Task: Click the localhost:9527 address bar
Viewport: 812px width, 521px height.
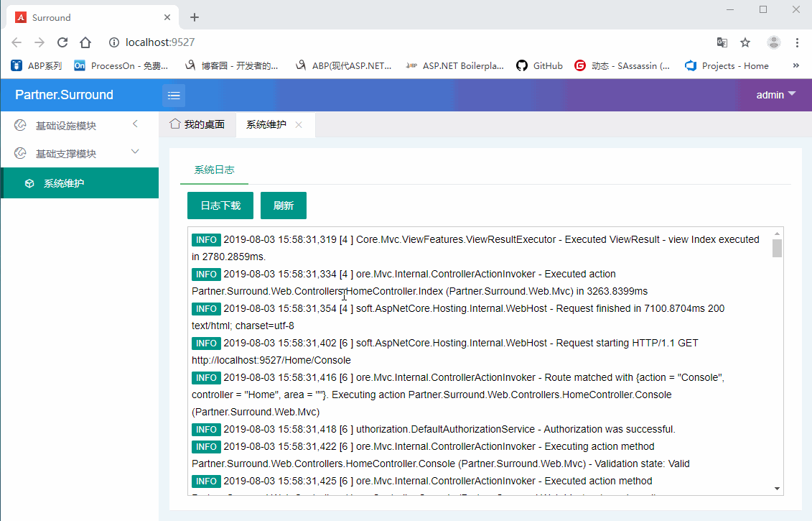Action: pos(160,42)
